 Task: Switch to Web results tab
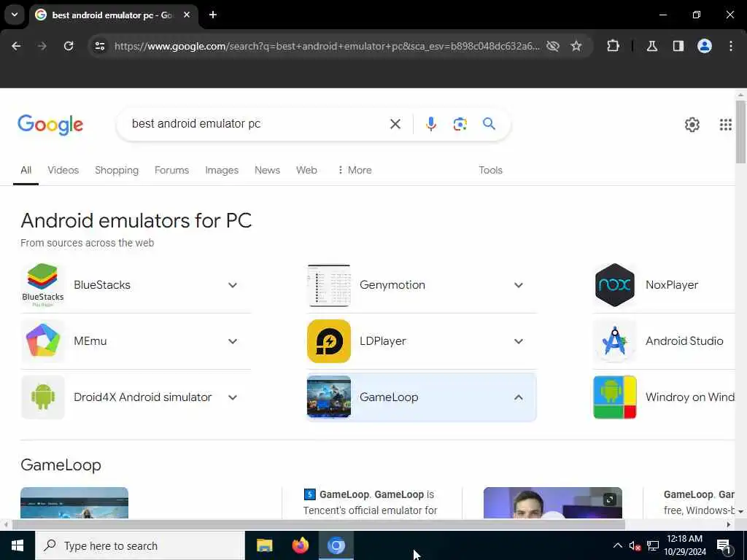pos(307,170)
